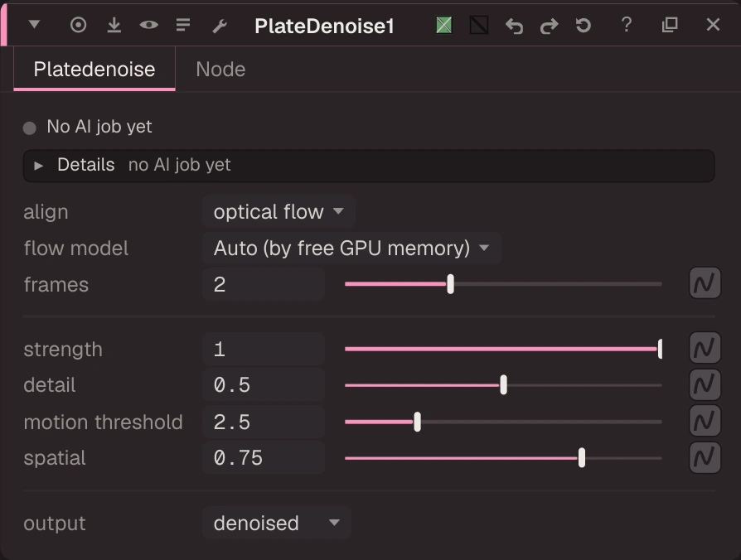Switch to the Node tab

(220, 69)
